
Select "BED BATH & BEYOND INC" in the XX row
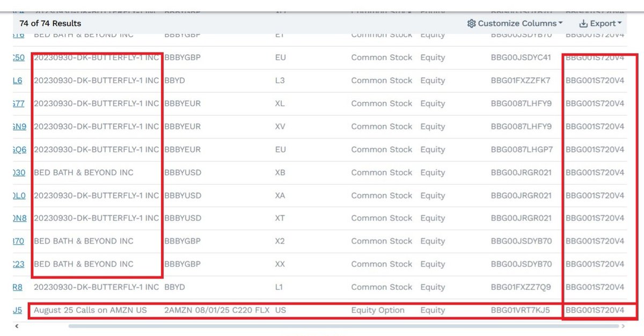[x=84, y=264]
